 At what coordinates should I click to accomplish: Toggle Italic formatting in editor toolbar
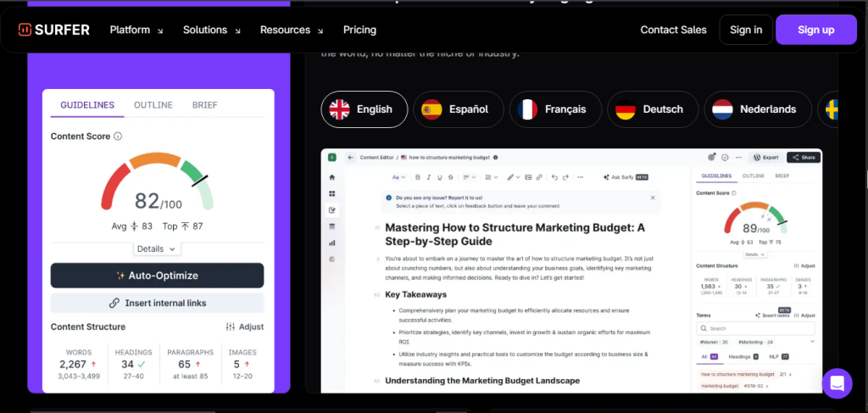429,178
